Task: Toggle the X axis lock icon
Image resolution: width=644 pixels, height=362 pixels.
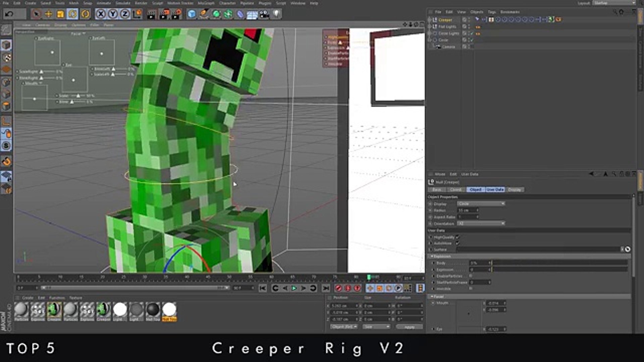Action: click(x=101, y=14)
